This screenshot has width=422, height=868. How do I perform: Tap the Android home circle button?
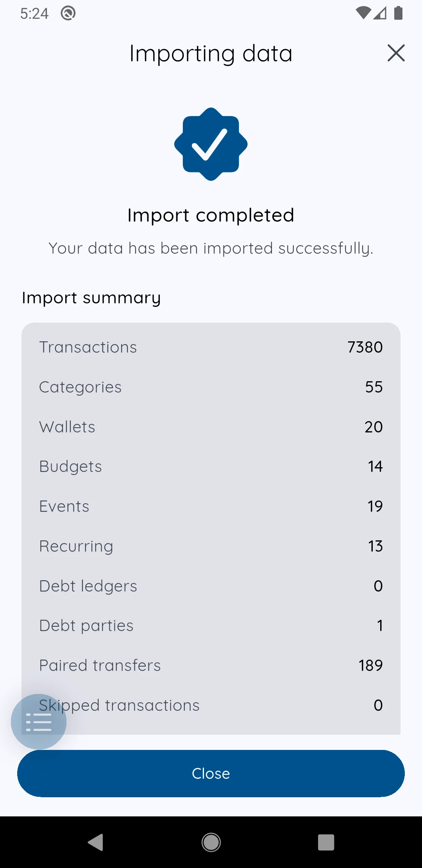coord(211,842)
